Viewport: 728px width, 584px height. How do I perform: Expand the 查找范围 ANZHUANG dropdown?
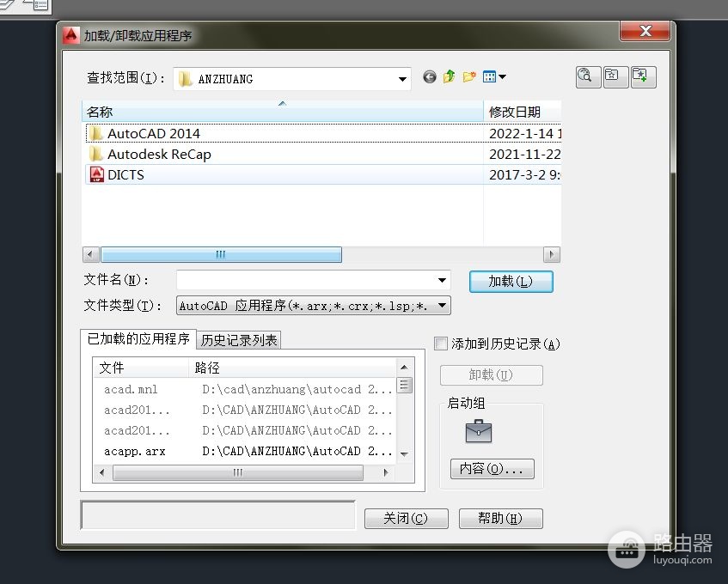click(x=402, y=79)
